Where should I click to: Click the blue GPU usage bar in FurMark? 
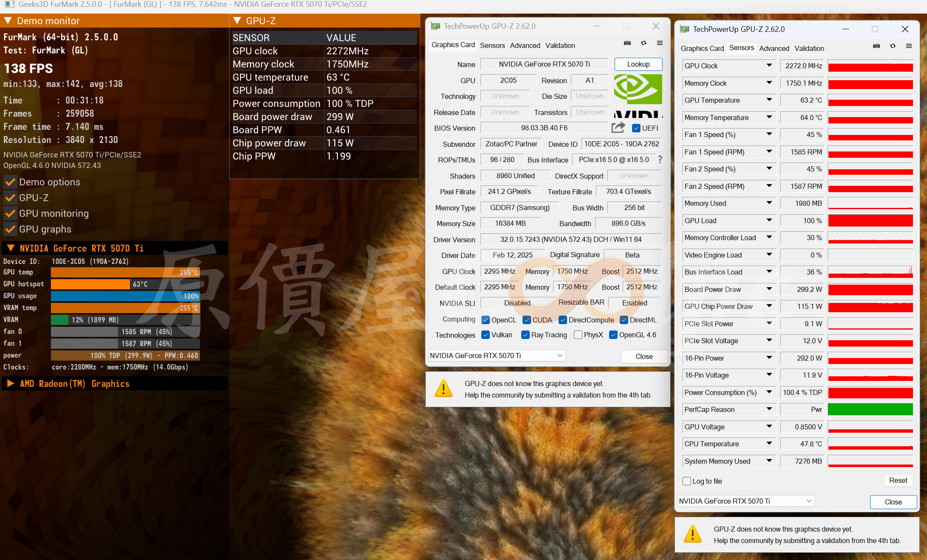[x=125, y=296]
